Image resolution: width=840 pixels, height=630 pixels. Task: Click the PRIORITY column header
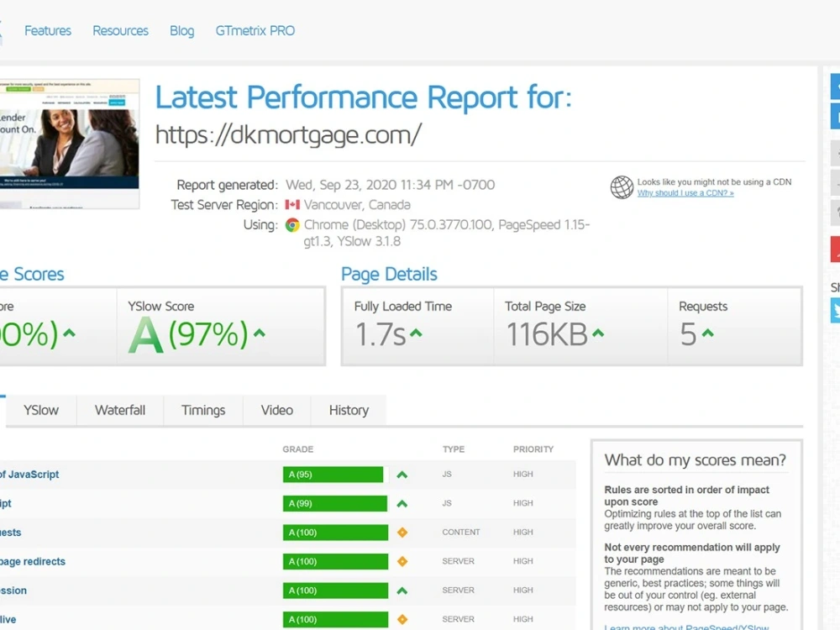coord(533,449)
